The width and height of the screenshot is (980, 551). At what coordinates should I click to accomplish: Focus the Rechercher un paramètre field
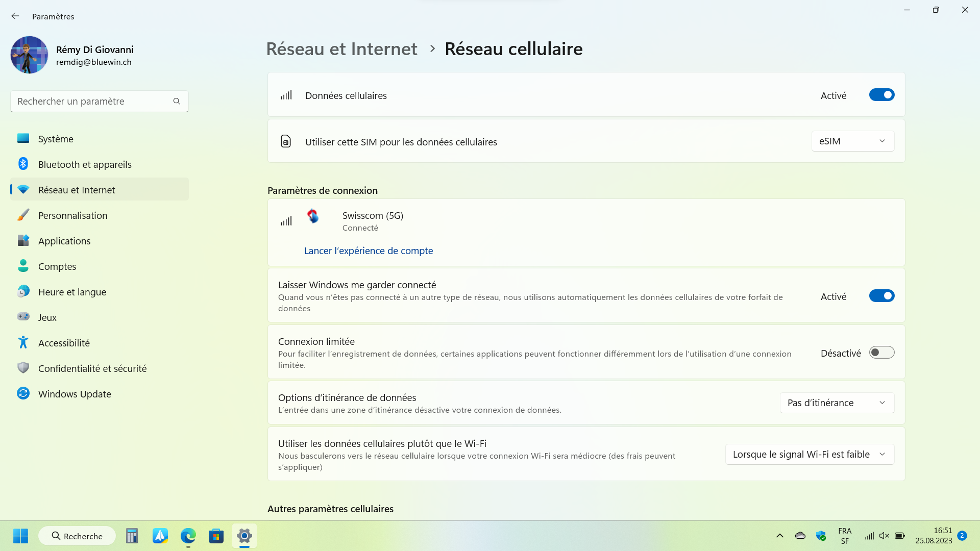(92, 102)
